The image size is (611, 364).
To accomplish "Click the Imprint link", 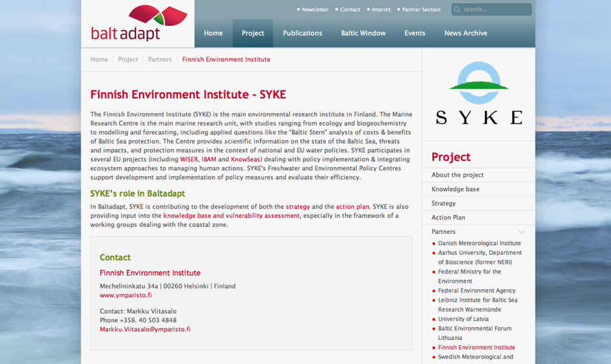I will (381, 10).
